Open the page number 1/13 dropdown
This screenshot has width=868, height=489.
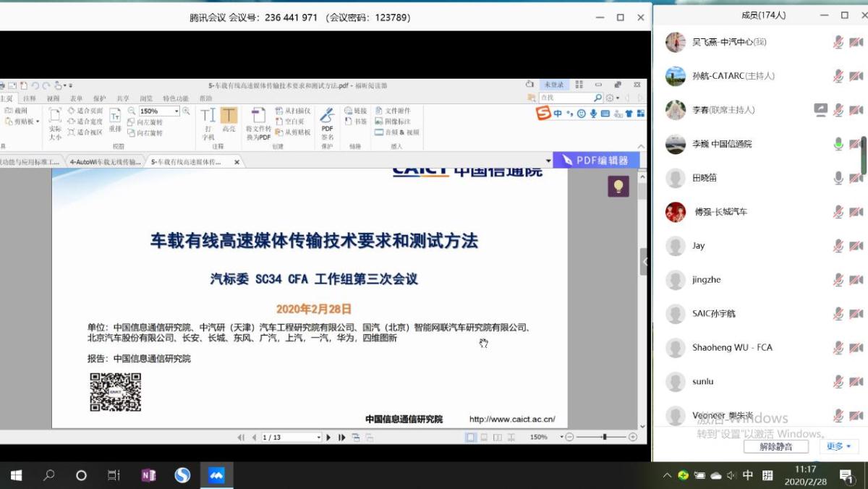(x=318, y=438)
